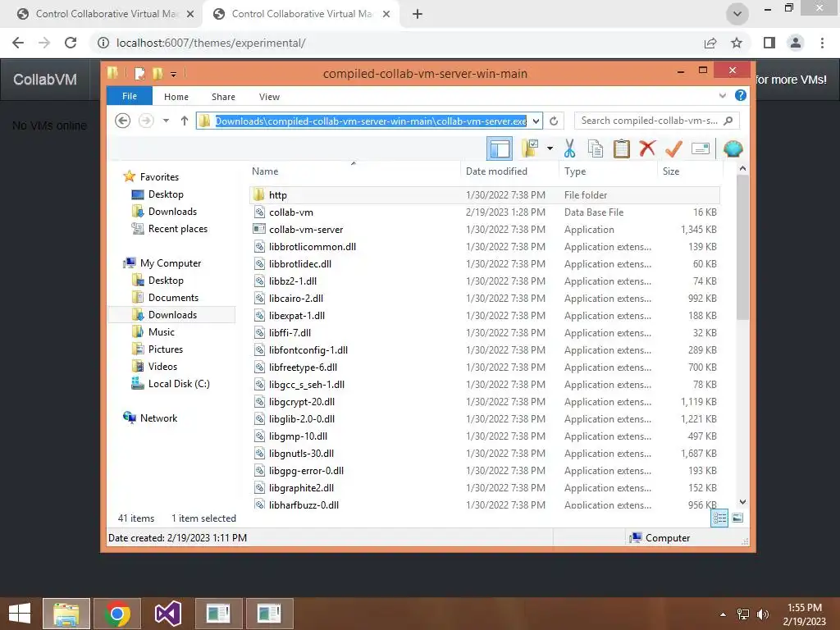
Task: Open Recent places in navigation pane
Action: pos(169,229)
